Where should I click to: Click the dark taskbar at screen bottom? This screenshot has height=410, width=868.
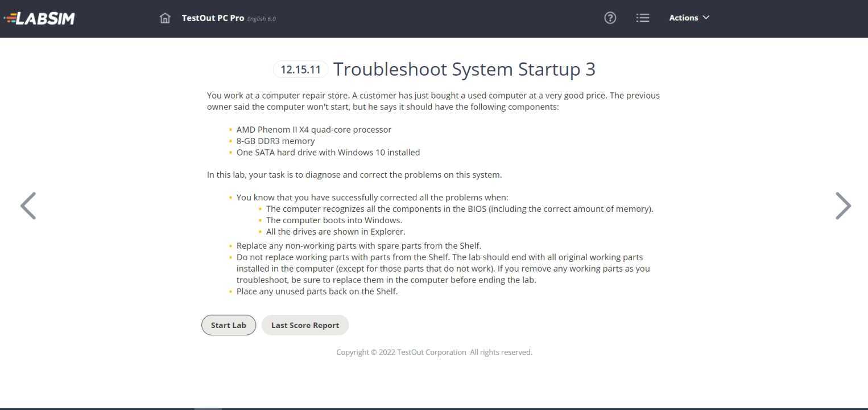coord(434,407)
